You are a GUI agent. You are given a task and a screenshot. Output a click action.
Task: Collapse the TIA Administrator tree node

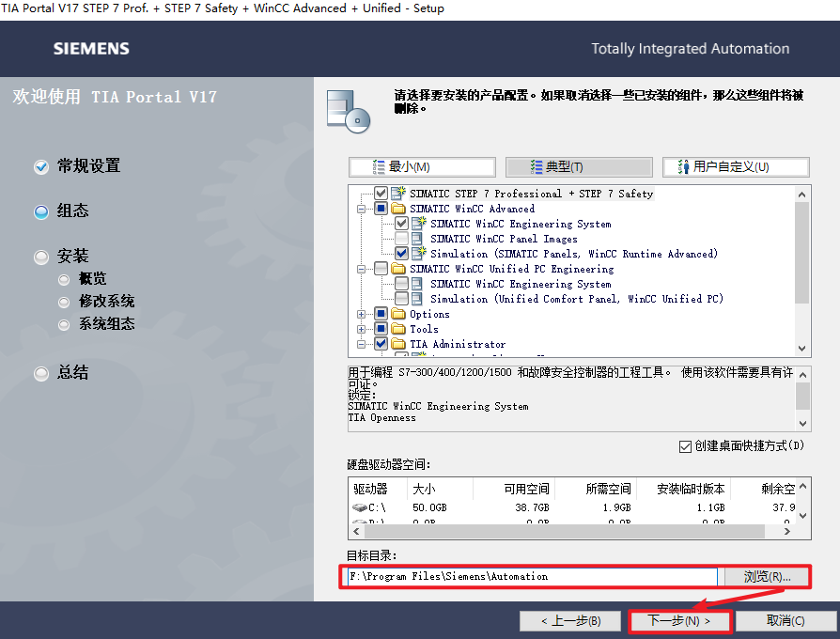[x=362, y=344]
